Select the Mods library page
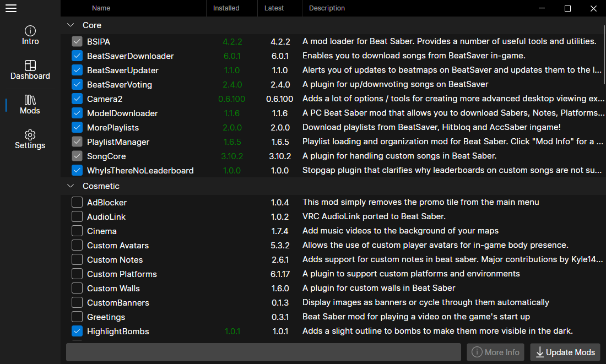606x364 pixels. pos(30,105)
